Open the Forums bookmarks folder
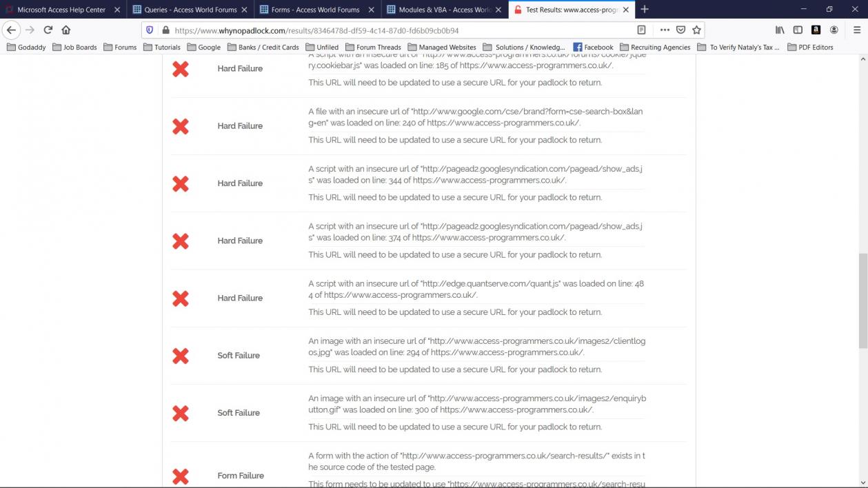868x488 pixels. 120,48
